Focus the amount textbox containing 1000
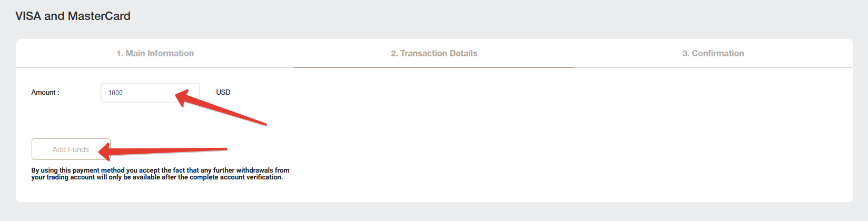The height and width of the screenshot is (221, 868). coord(150,93)
